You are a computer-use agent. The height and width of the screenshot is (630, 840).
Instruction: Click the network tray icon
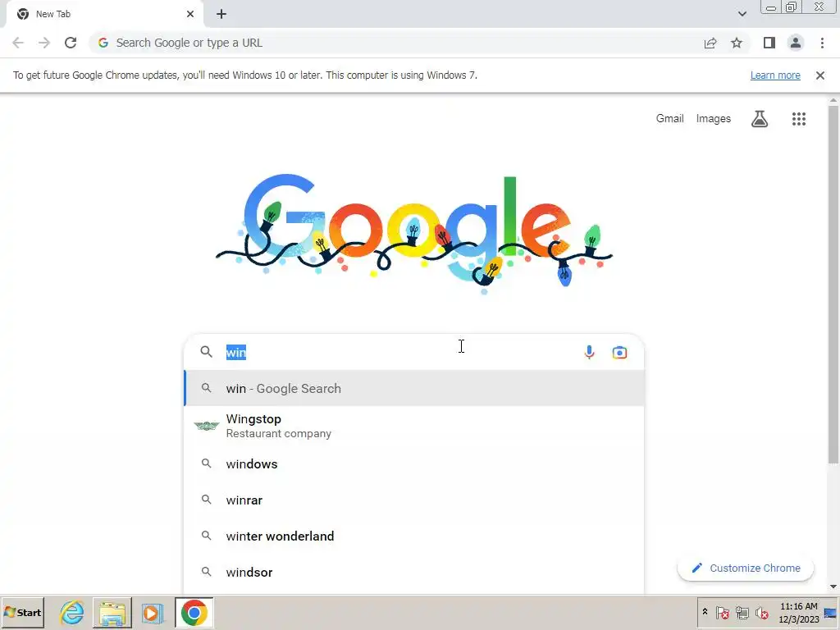pos(742,612)
